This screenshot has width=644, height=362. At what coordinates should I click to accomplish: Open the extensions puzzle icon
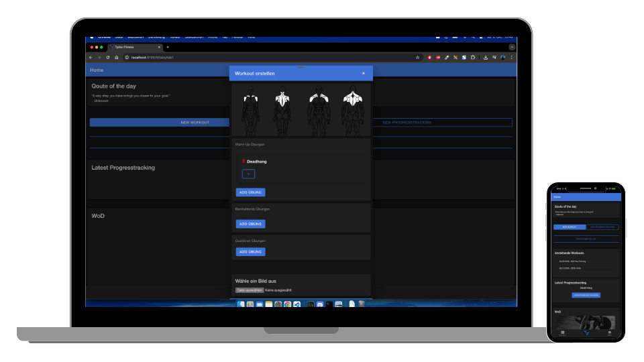point(473,58)
